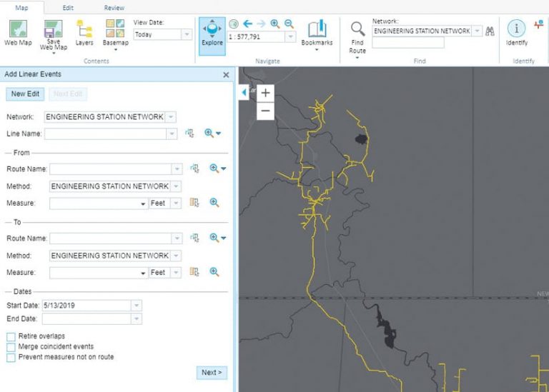Switch to the Edit tab
Screen dimensions: 549x392
(x=68, y=8)
